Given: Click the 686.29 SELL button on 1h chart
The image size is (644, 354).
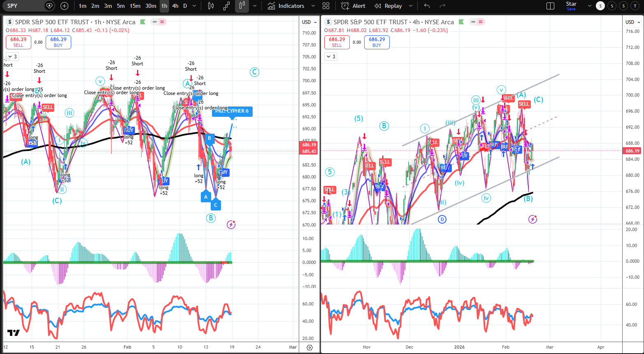Looking at the screenshot, I should click(x=19, y=42).
